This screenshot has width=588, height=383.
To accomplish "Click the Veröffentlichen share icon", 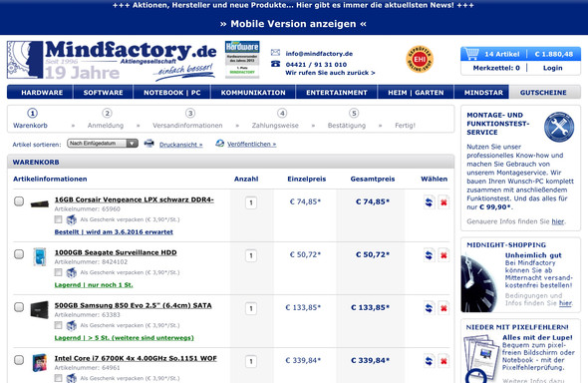I will click(220, 144).
